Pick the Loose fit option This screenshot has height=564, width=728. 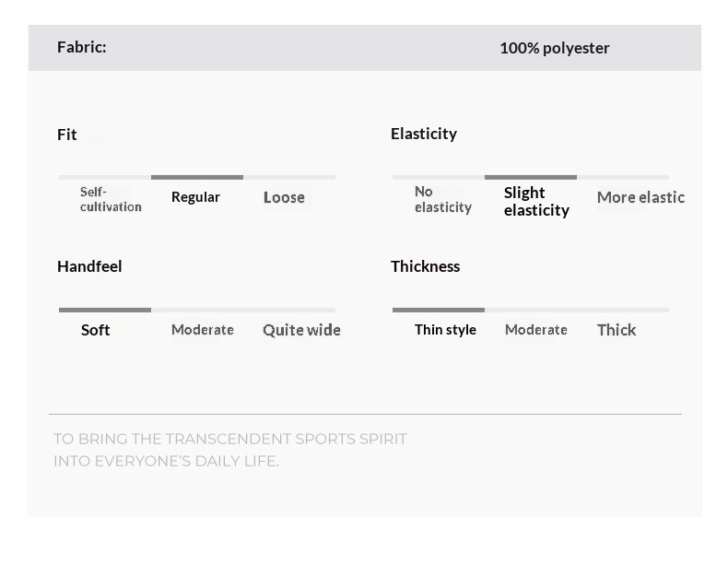(284, 197)
